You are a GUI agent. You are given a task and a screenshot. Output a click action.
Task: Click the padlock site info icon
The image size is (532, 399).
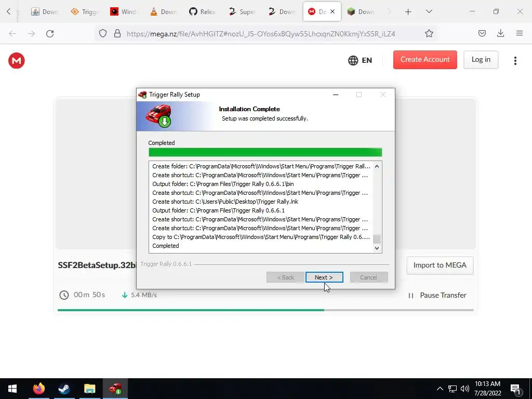117,34
